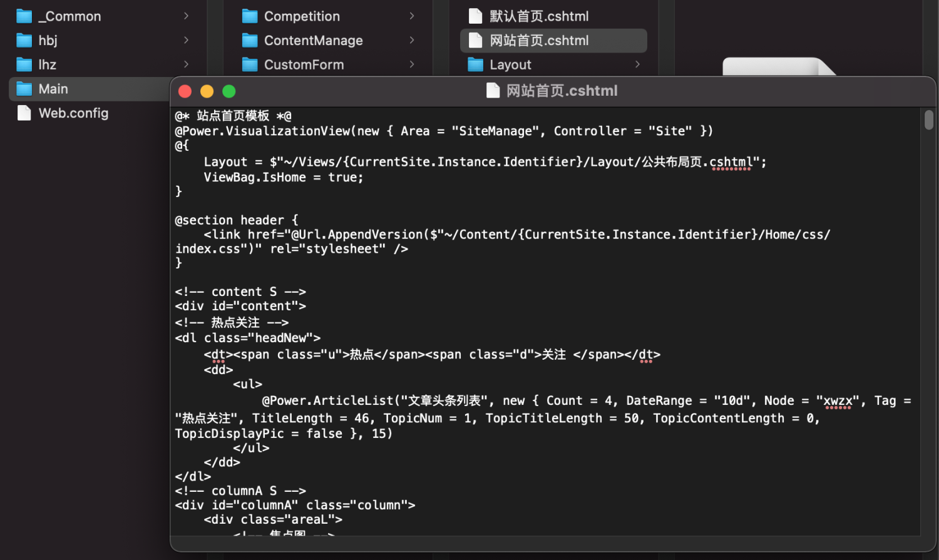Viewport: 939px width, 560px height.
Task: Click the _Common folder icon
Action: pyautogui.click(x=24, y=16)
